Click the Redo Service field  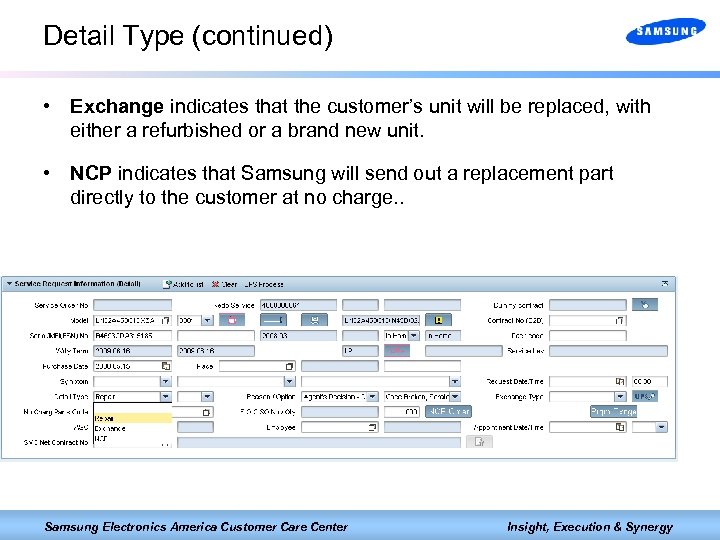pos(298,305)
